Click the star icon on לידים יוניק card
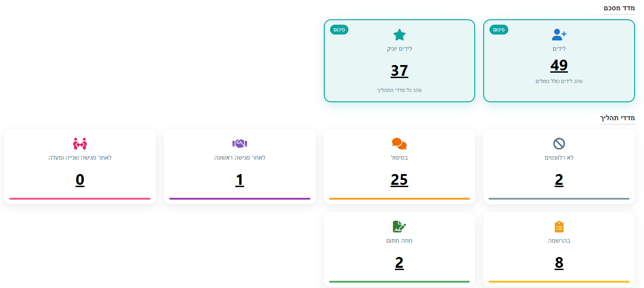Viewport: 644px width, 288px height. [399, 35]
